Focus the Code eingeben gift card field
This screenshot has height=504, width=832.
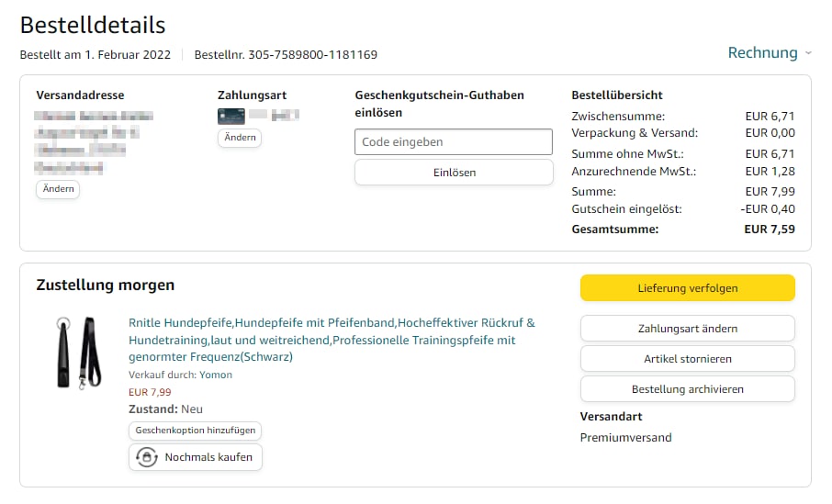click(x=454, y=142)
